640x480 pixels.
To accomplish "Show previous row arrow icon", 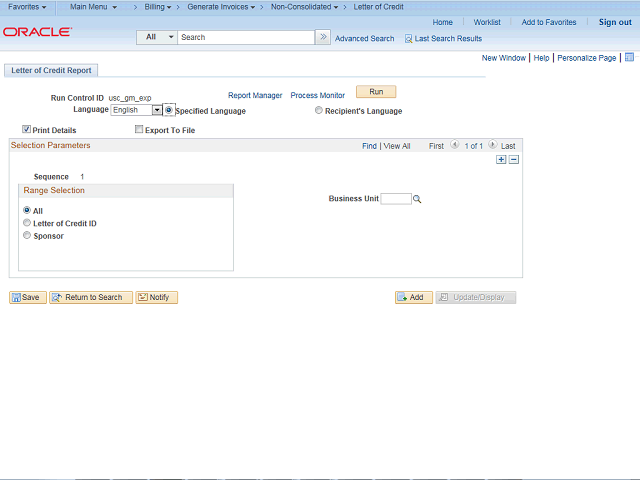I will (x=454, y=144).
